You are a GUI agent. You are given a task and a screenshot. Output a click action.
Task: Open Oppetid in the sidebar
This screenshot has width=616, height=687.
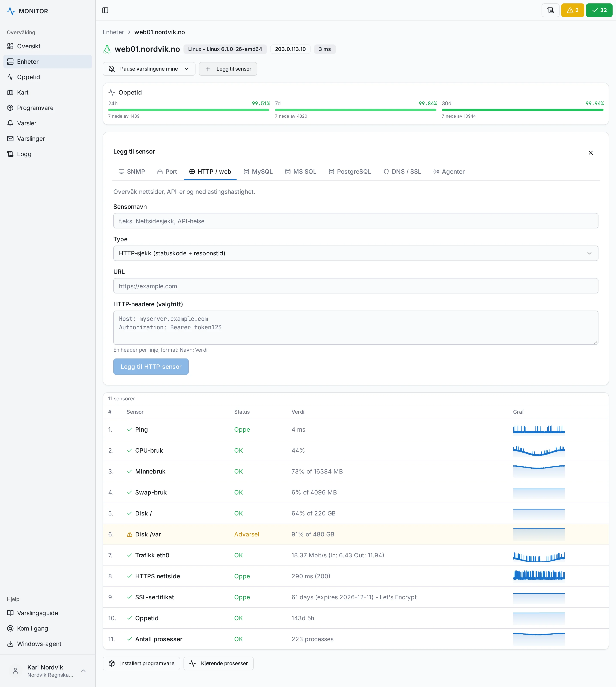(x=48, y=77)
